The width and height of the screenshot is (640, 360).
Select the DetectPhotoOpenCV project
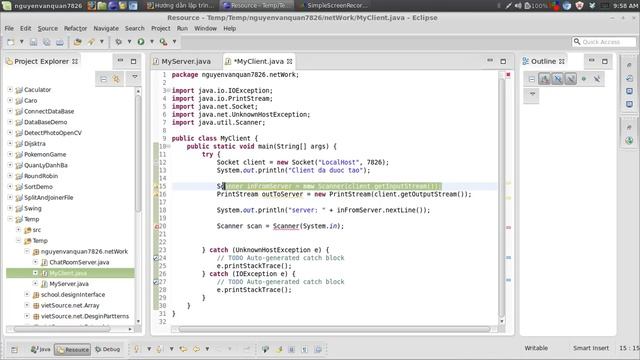pyautogui.click(x=53, y=133)
